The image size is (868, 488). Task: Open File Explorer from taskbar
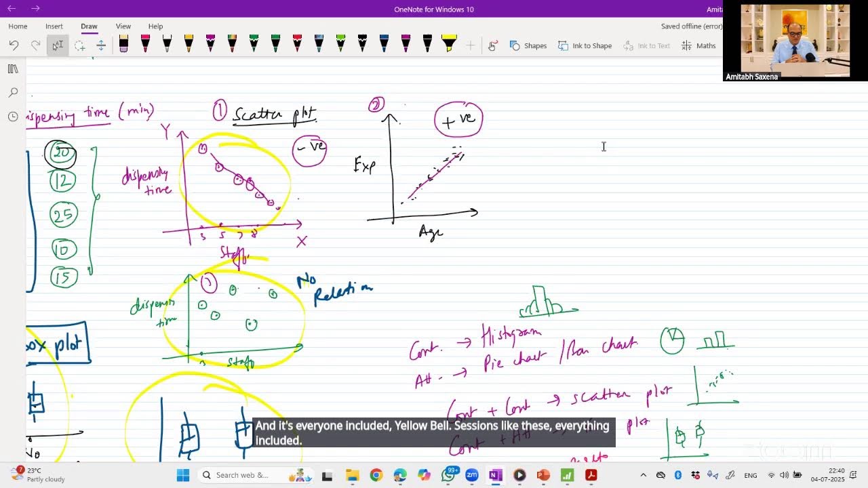(x=352, y=475)
